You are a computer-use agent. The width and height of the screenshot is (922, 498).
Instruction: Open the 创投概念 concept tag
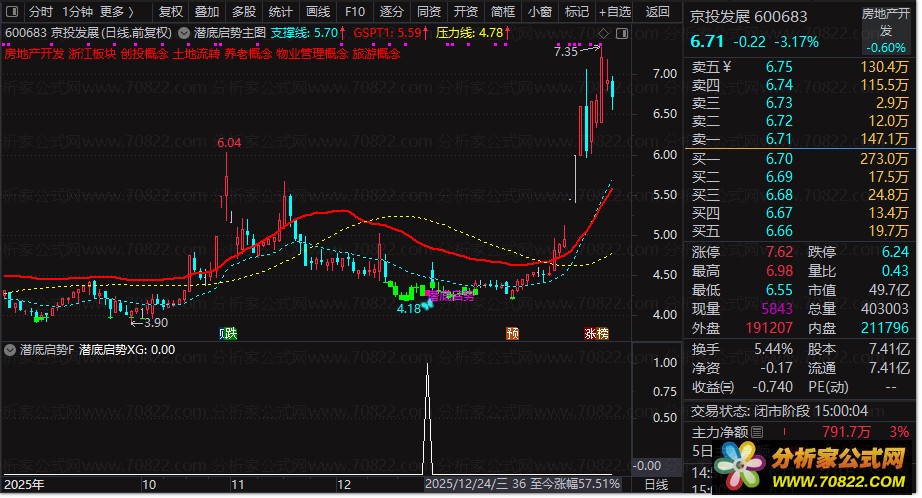(x=144, y=54)
